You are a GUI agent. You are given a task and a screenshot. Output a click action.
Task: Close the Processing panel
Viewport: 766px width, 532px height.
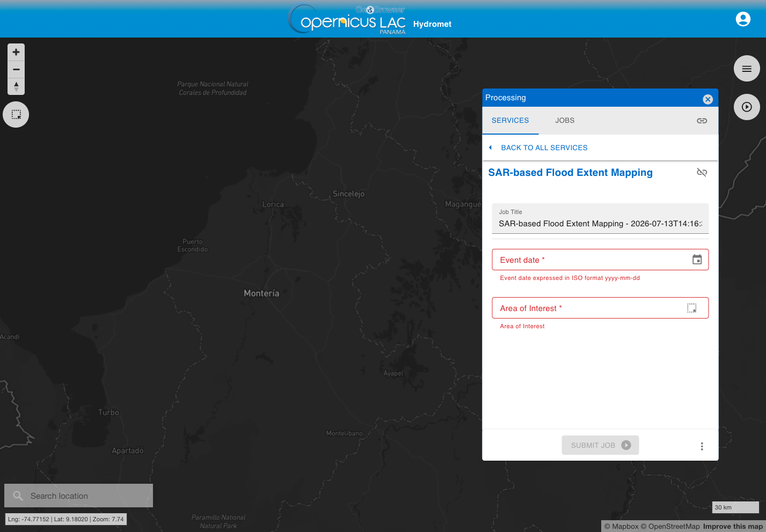(707, 99)
